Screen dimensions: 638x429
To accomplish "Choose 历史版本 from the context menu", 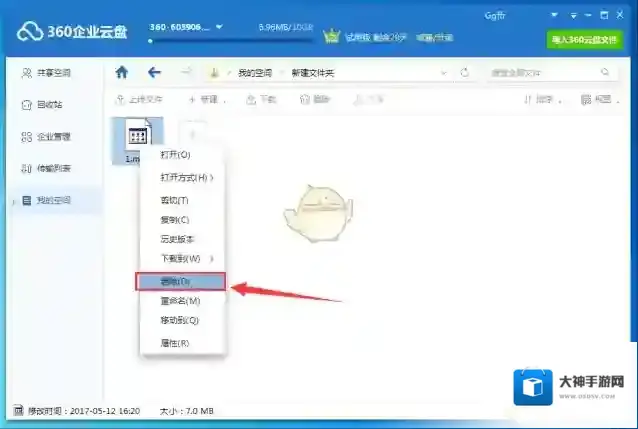I will pyautogui.click(x=182, y=239).
